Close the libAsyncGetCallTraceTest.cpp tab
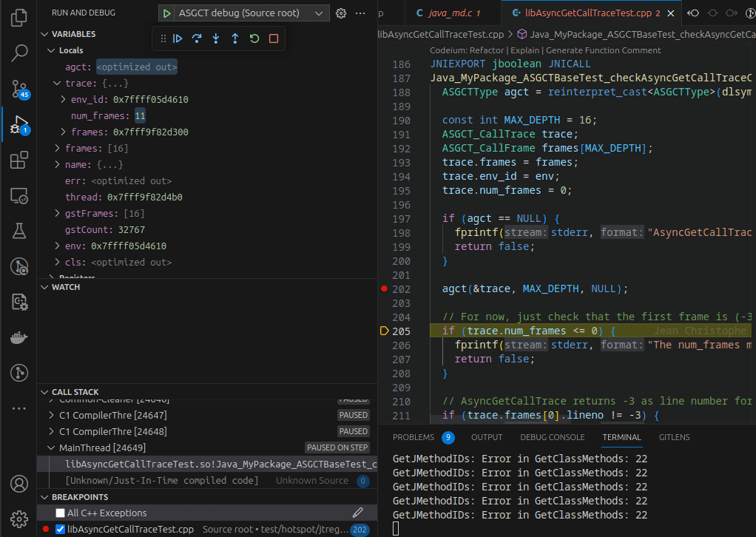Viewport: 756px width, 537px height. click(671, 13)
